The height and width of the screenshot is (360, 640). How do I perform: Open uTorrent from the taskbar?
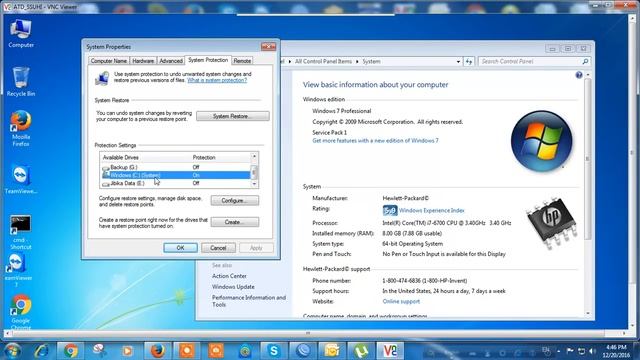(361, 351)
